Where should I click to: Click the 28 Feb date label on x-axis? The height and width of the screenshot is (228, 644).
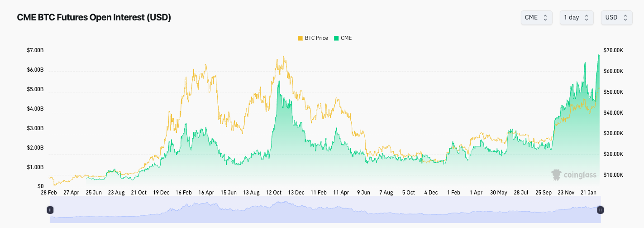[x=49, y=193]
